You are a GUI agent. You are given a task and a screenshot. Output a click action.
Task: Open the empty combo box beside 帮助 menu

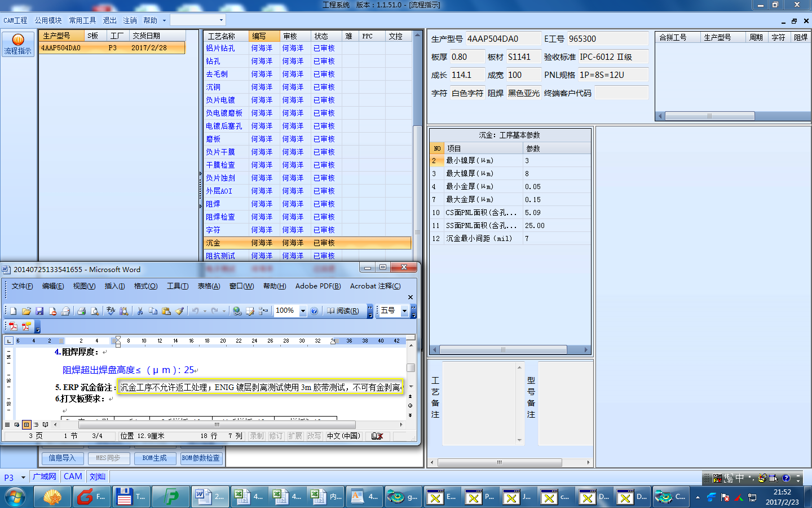tap(197, 20)
